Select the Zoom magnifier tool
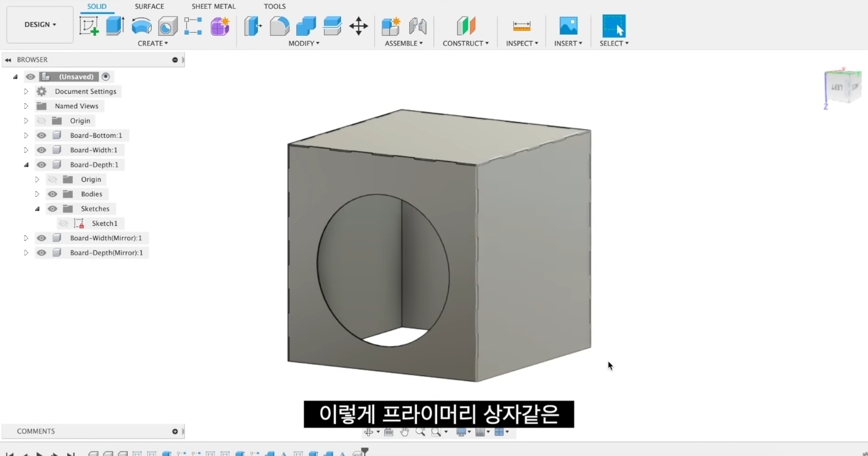This screenshot has width=868, height=456. 420,432
